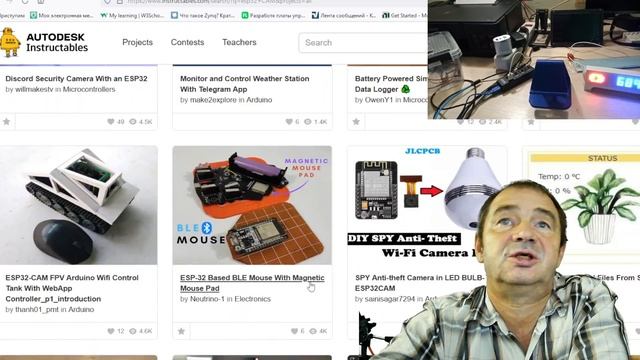The width and height of the screenshot is (640, 360).
Task: Go to the Teachers section
Action: click(x=239, y=42)
